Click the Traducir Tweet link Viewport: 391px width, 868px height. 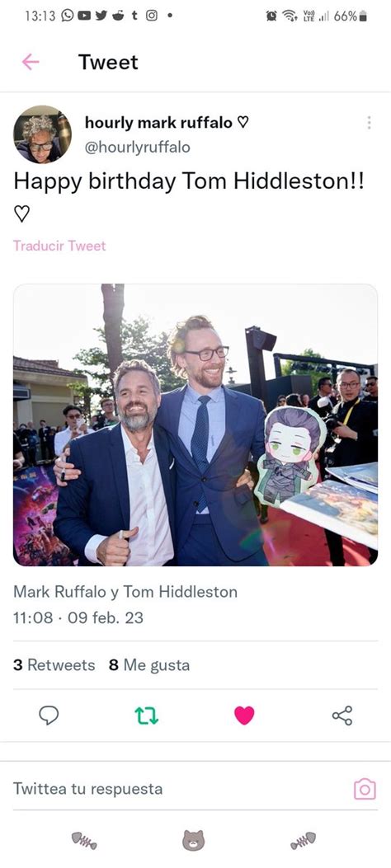59,246
